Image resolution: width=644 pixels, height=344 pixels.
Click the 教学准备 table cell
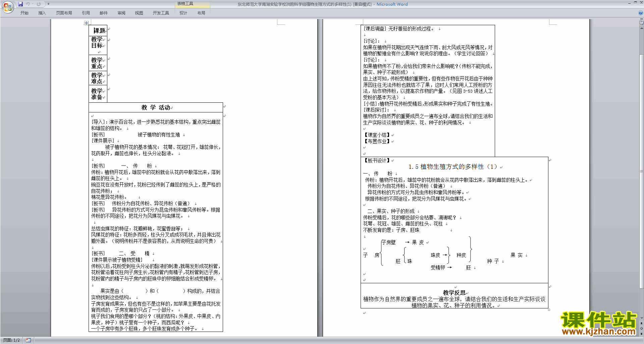(98, 94)
